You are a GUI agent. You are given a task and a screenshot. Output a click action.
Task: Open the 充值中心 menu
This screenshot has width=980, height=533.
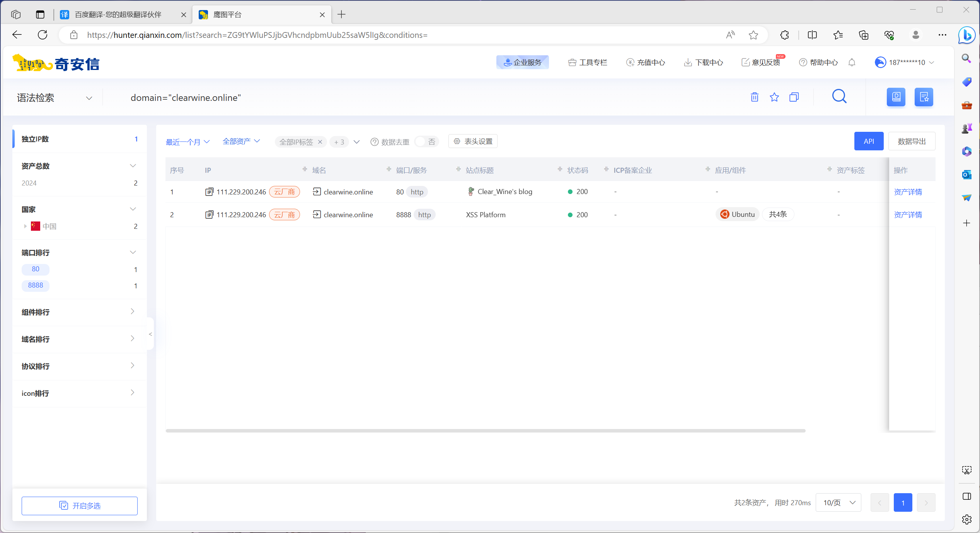click(x=646, y=62)
